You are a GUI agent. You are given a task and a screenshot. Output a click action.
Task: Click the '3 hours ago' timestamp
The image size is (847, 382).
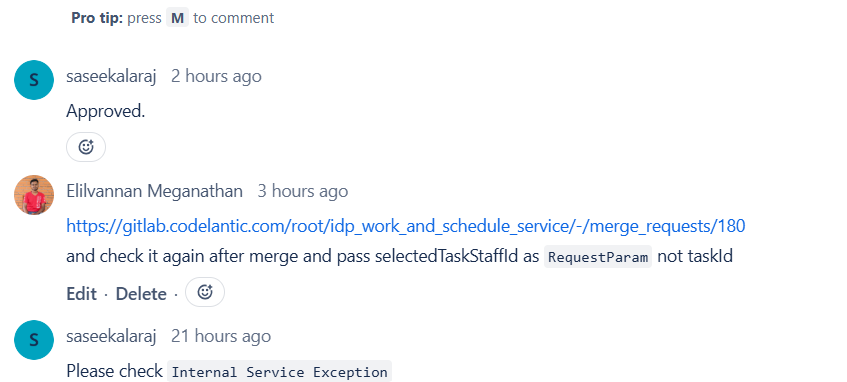(302, 191)
